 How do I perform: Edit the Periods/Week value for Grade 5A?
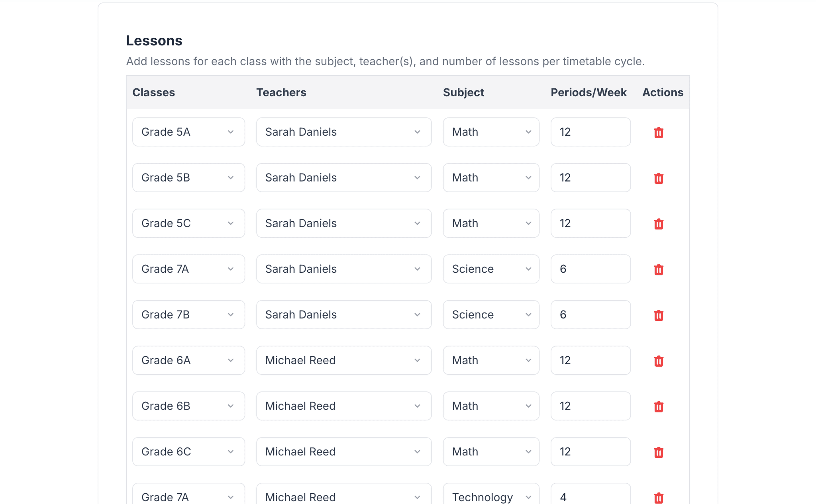(590, 132)
